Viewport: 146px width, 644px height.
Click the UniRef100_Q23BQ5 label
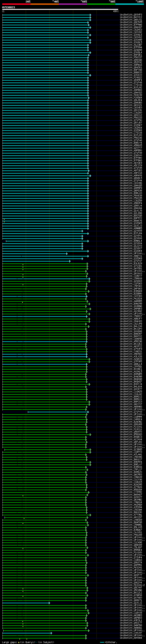pos(131,450)
